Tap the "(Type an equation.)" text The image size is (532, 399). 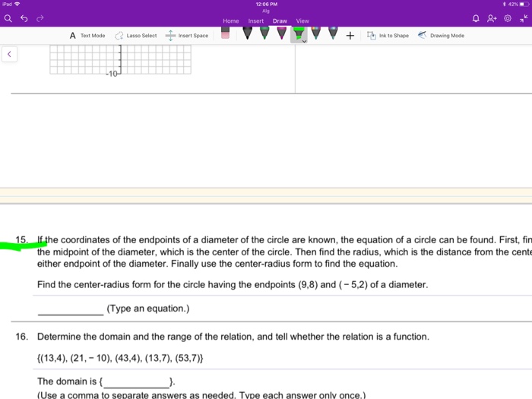(148, 309)
